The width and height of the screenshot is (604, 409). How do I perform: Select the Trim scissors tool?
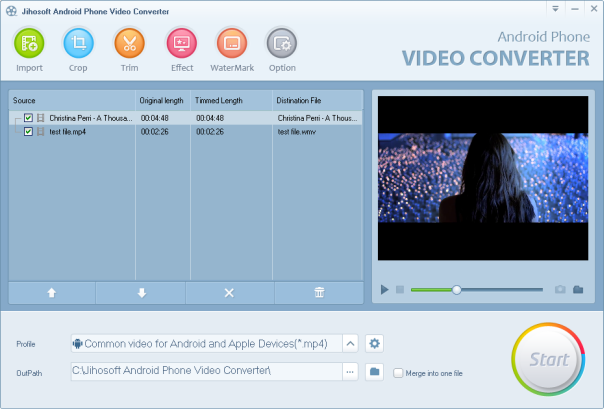[x=130, y=44]
